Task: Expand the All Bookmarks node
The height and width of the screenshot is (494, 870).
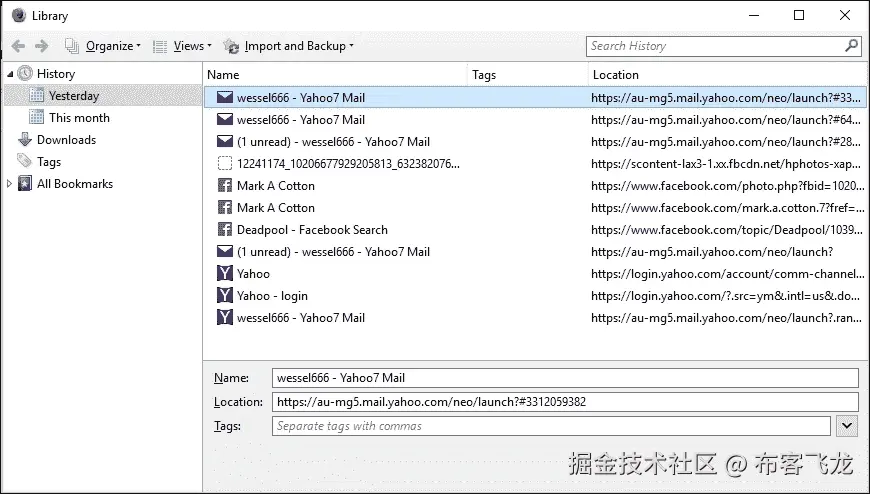Action: pos(9,184)
